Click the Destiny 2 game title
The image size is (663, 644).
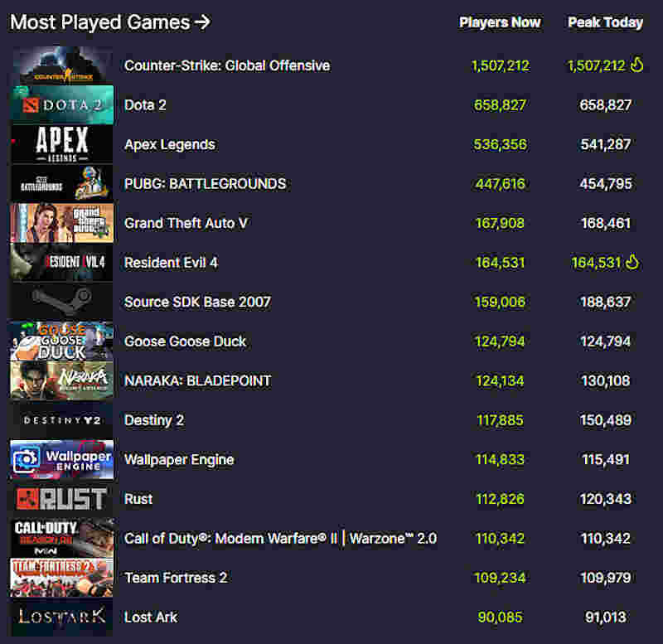pos(154,420)
